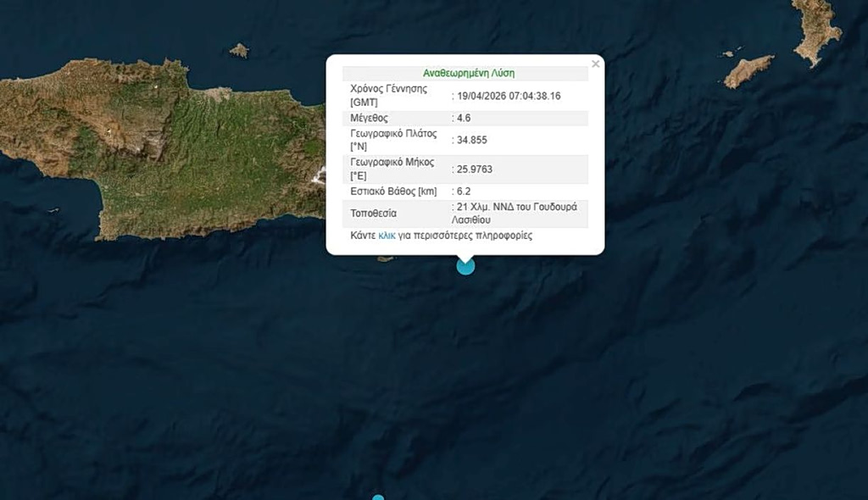Viewport: 868px width, 500px height.
Task: Select the Μέγεθος magnitude row
Action: point(424,118)
